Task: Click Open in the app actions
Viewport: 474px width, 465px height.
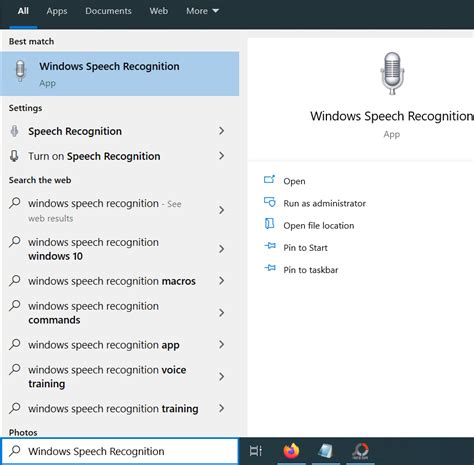Action: (x=294, y=181)
